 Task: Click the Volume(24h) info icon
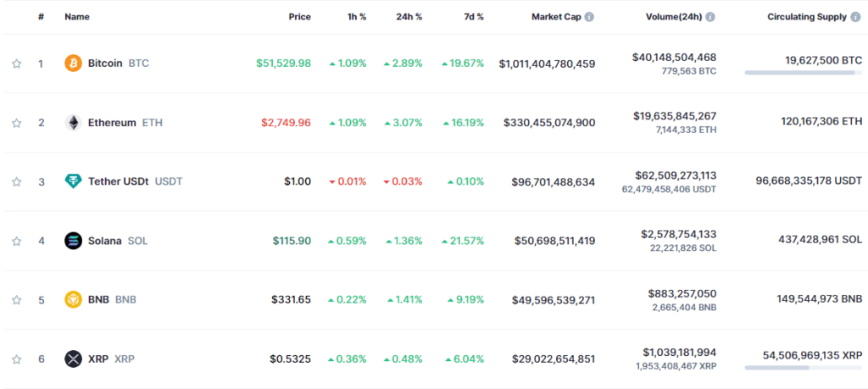(x=710, y=17)
